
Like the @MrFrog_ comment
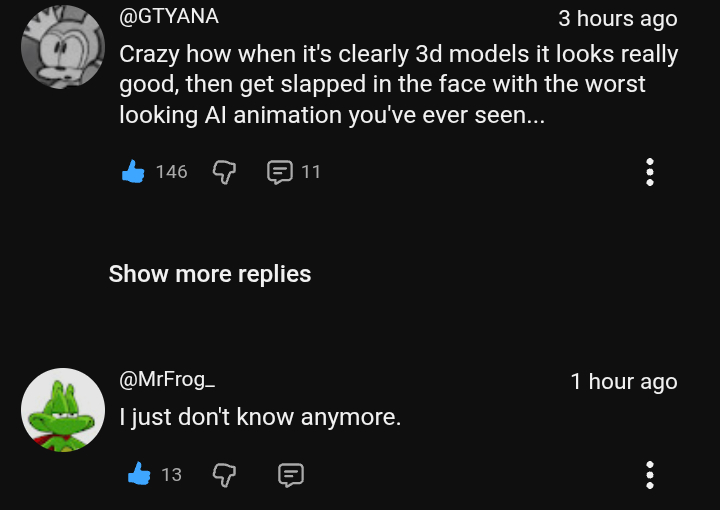tap(138, 474)
